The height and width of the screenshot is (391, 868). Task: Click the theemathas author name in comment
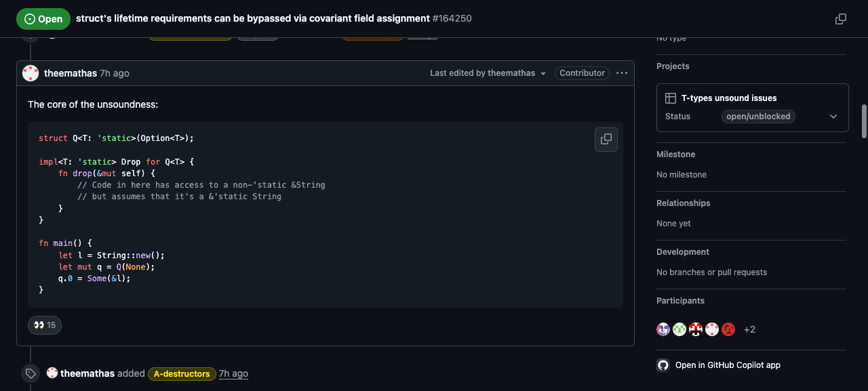click(x=71, y=73)
